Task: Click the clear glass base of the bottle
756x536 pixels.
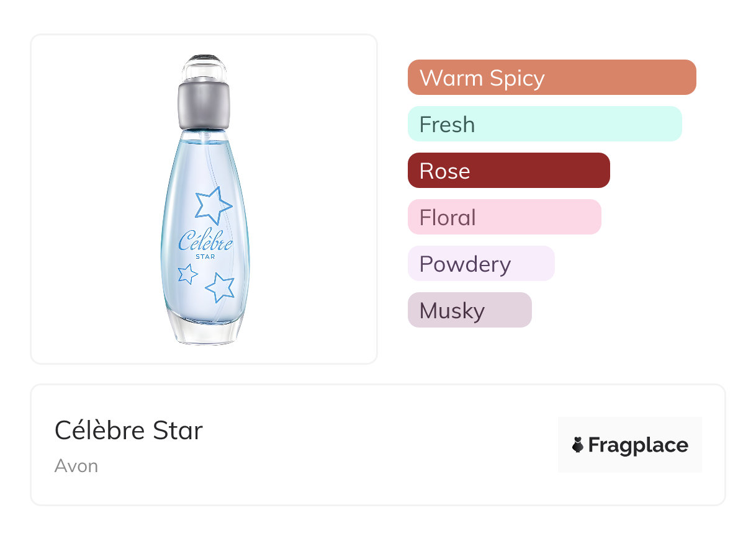Action: click(x=204, y=331)
